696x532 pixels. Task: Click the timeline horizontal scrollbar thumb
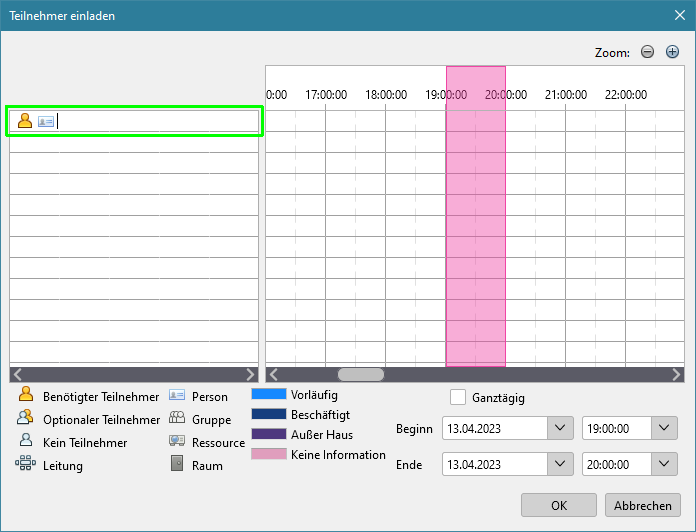pos(360,375)
